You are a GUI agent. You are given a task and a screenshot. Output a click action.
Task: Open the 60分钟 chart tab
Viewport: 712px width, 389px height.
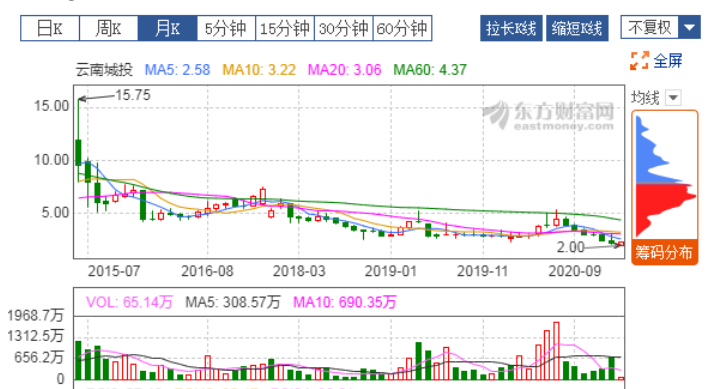coord(402,28)
